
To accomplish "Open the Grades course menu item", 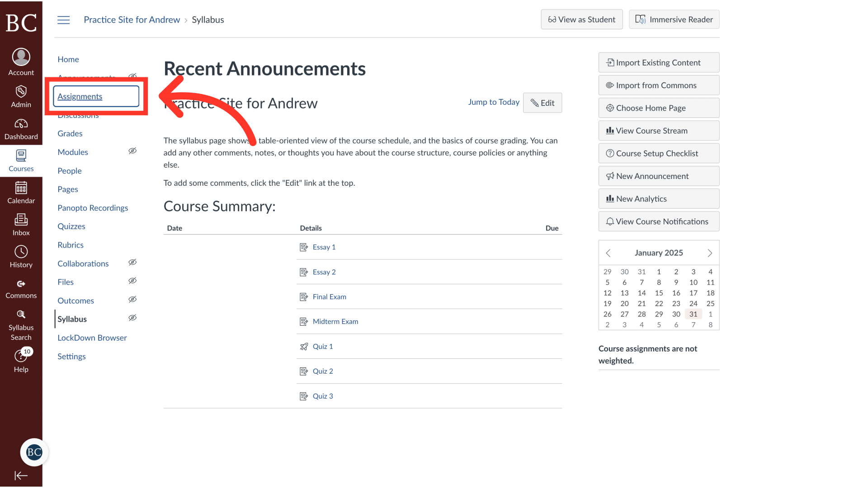I will [70, 133].
